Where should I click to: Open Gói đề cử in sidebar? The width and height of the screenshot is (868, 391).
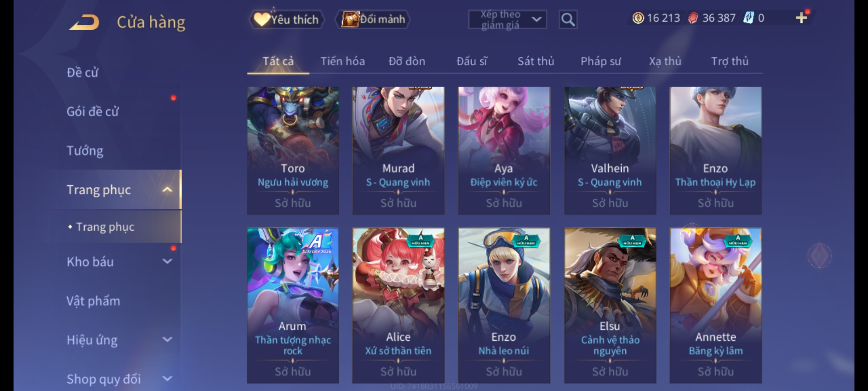tap(93, 112)
